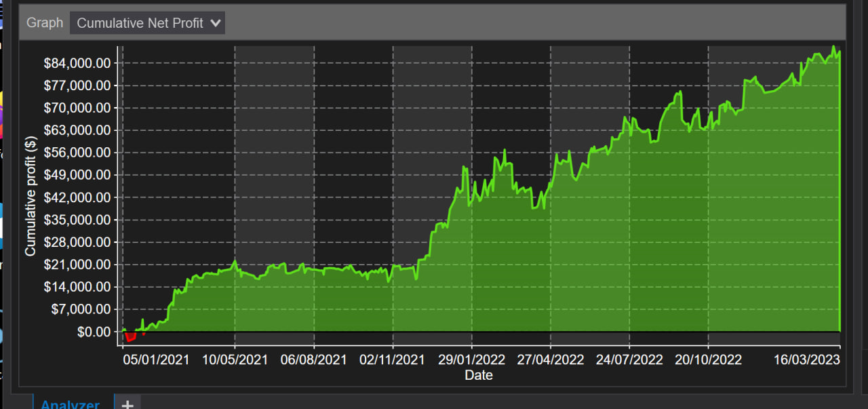Click the 05/01/2021 date label

coord(156,359)
